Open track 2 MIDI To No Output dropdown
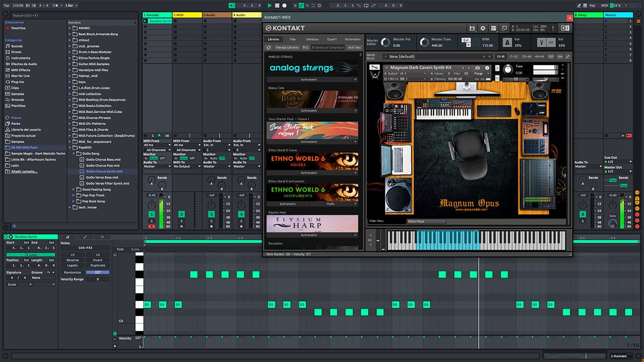The height and width of the screenshot is (362, 644). [x=187, y=166]
